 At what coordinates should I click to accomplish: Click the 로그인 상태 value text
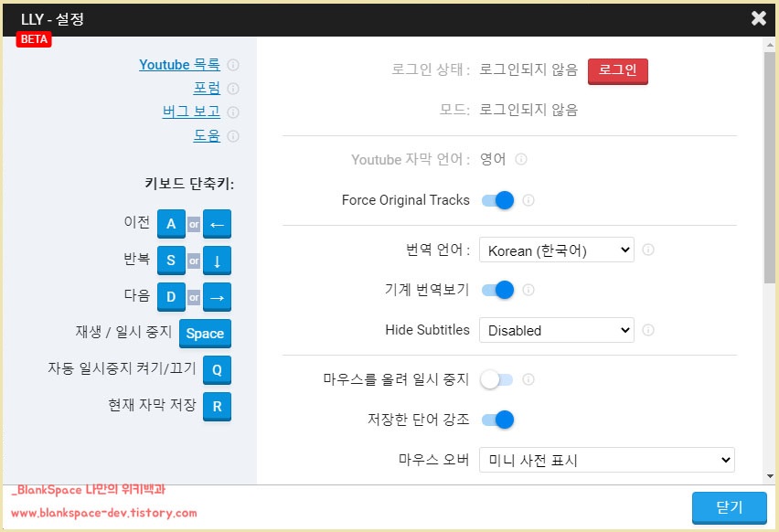click(x=528, y=69)
